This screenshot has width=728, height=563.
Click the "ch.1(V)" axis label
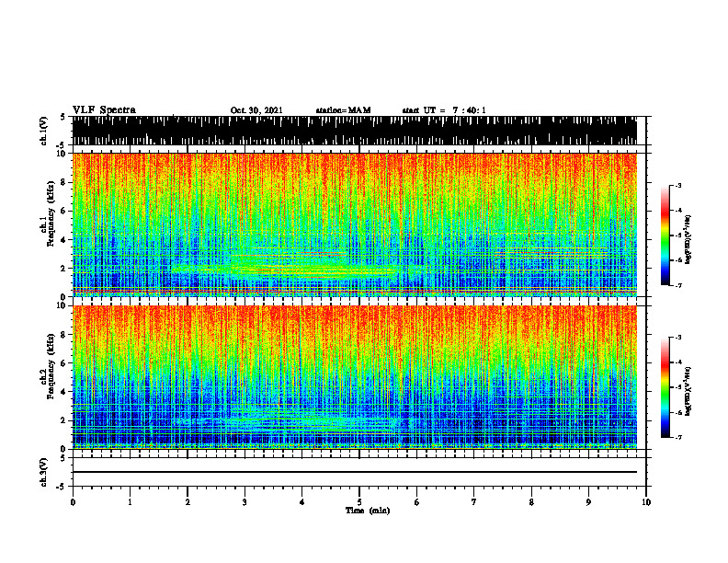coord(44,131)
